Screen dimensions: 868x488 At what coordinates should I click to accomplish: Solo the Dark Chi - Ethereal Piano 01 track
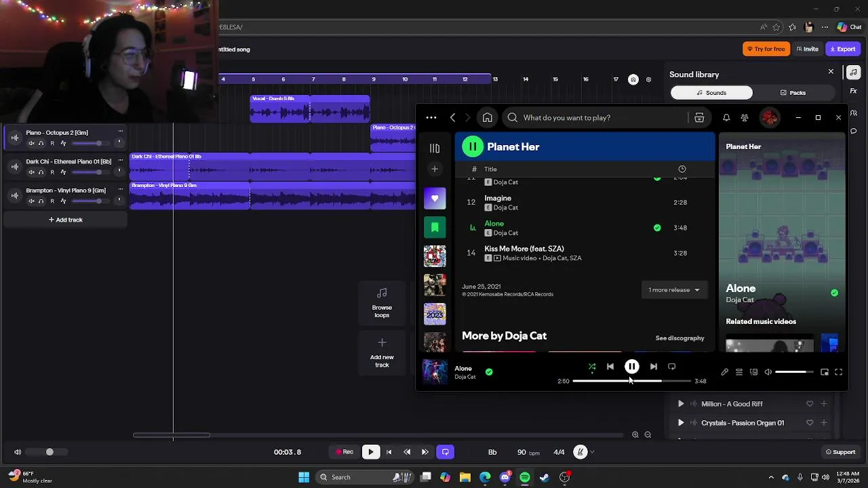pyautogui.click(x=41, y=172)
